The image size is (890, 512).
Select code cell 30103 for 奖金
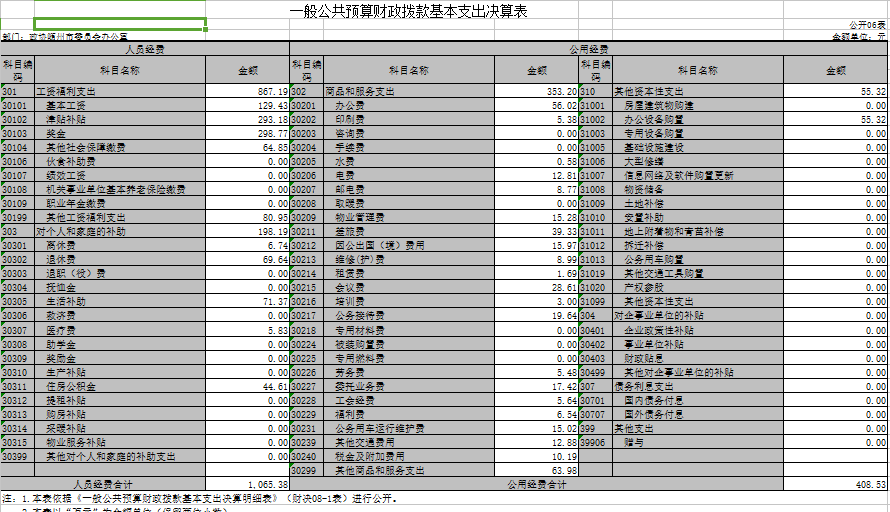coord(17,133)
